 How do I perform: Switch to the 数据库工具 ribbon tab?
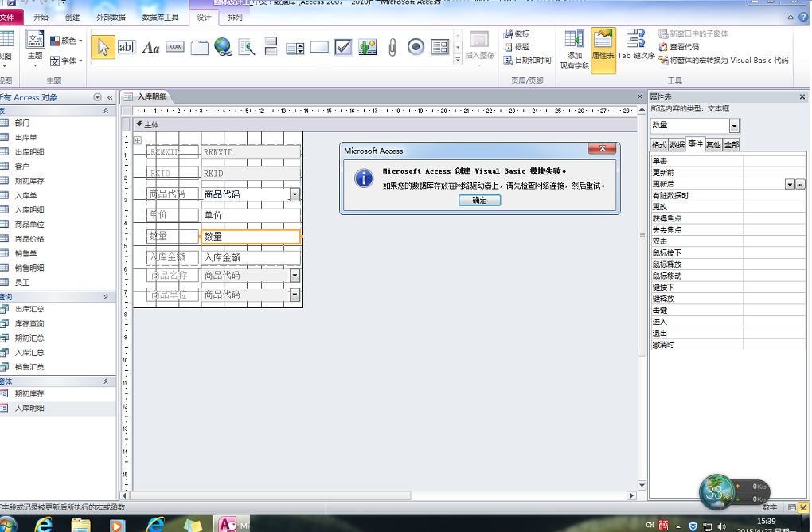coord(161,17)
